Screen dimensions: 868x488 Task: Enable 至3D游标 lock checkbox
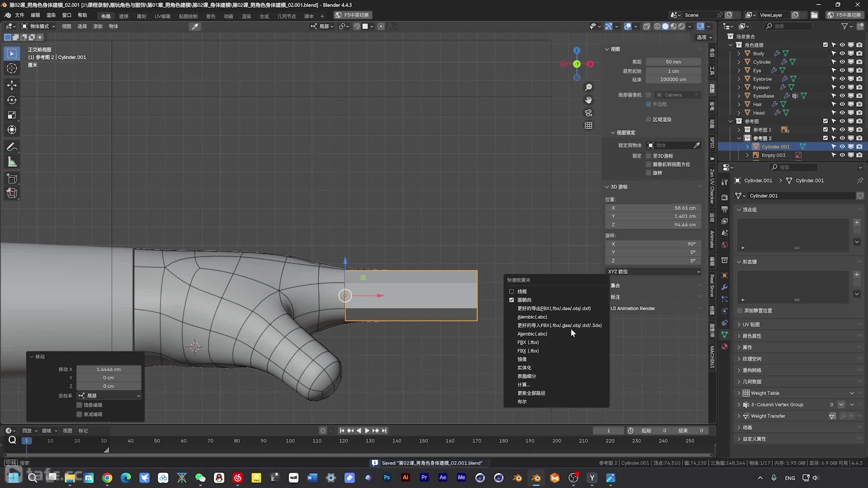click(648, 156)
